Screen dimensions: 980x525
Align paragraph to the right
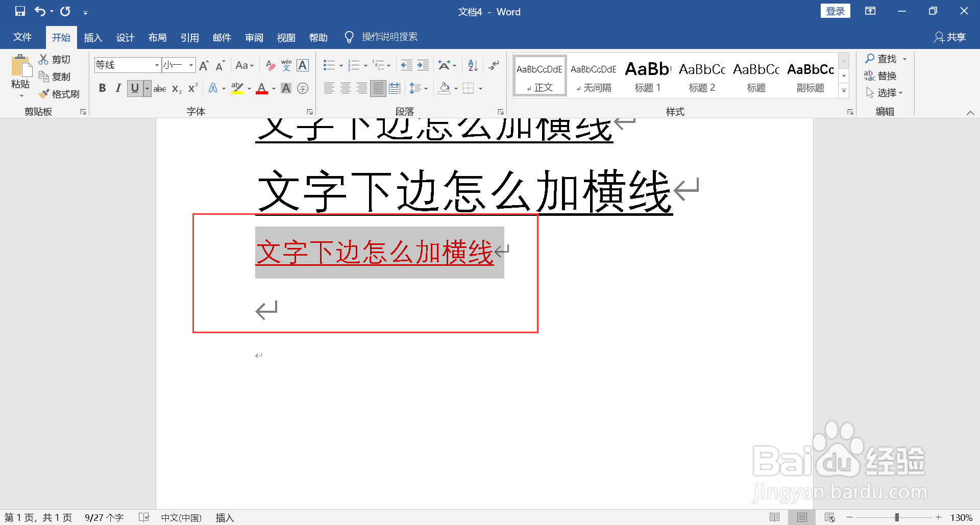tap(362, 89)
